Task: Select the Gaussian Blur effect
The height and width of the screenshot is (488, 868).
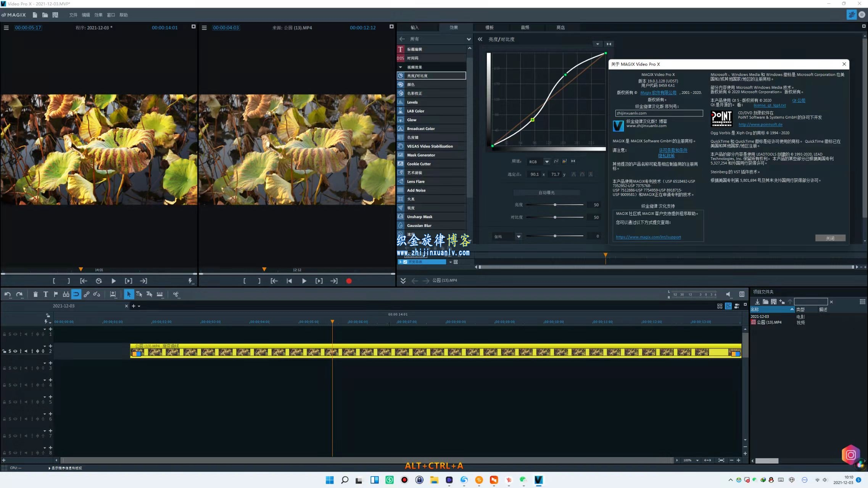Action: pyautogui.click(x=419, y=225)
